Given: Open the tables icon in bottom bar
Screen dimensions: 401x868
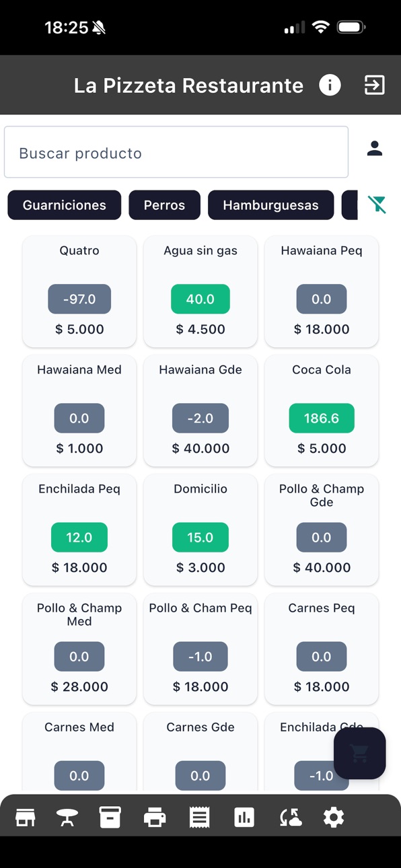Looking at the screenshot, I should point(67,818).
